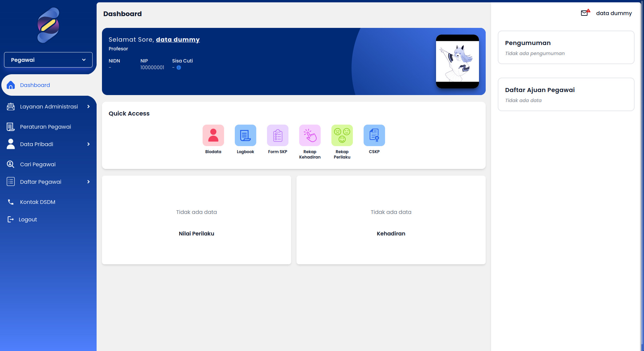Click the Nilai Perilaku card title
Image resolution: width=644 pixels, height=351 pixels.
pos(197,233)
